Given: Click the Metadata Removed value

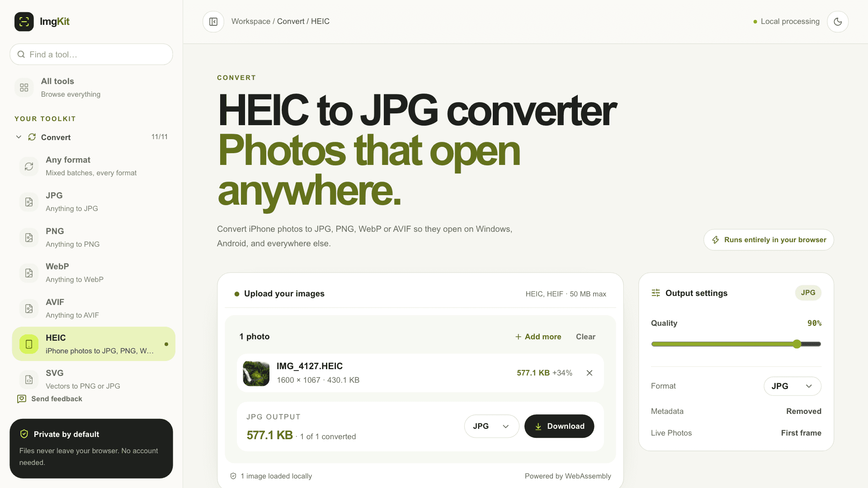Looking at the screenshot, I should 804,411.
